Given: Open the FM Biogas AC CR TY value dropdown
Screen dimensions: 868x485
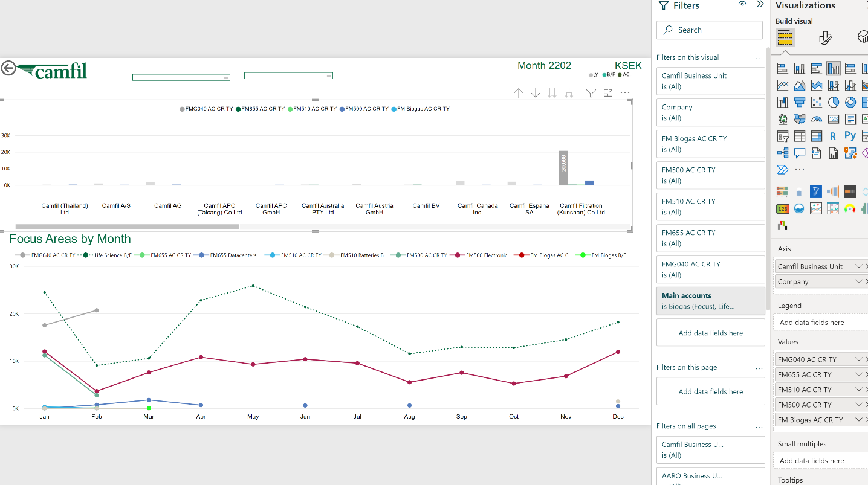Looking at the screenshot, I should 859,420.
